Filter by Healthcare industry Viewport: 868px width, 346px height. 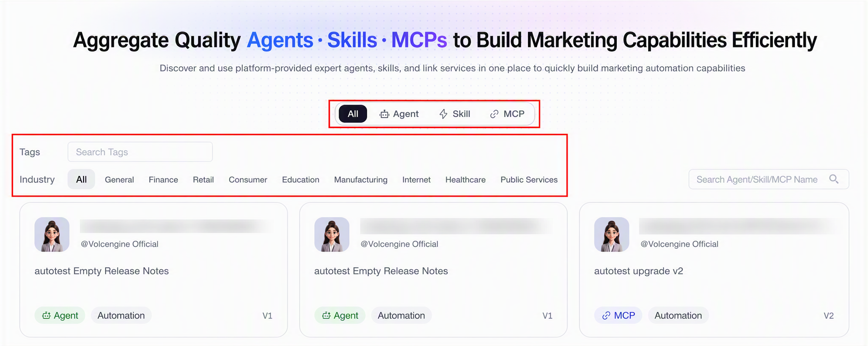click(465, 180)
